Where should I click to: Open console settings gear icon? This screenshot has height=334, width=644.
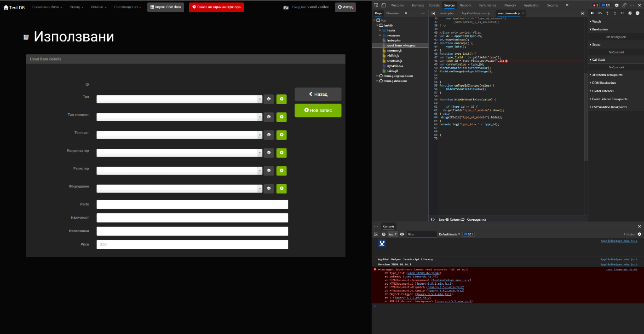tap(639, 234)
